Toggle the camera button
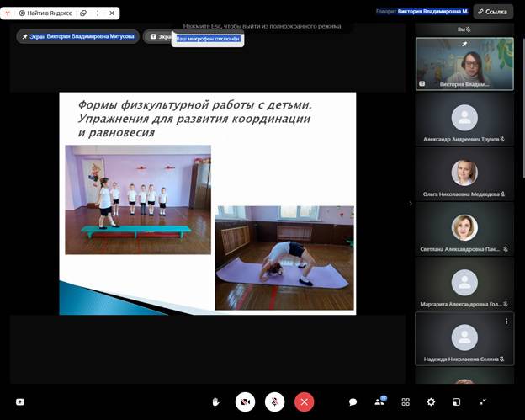This screenshot has height=420, width=525. point(245,401)
